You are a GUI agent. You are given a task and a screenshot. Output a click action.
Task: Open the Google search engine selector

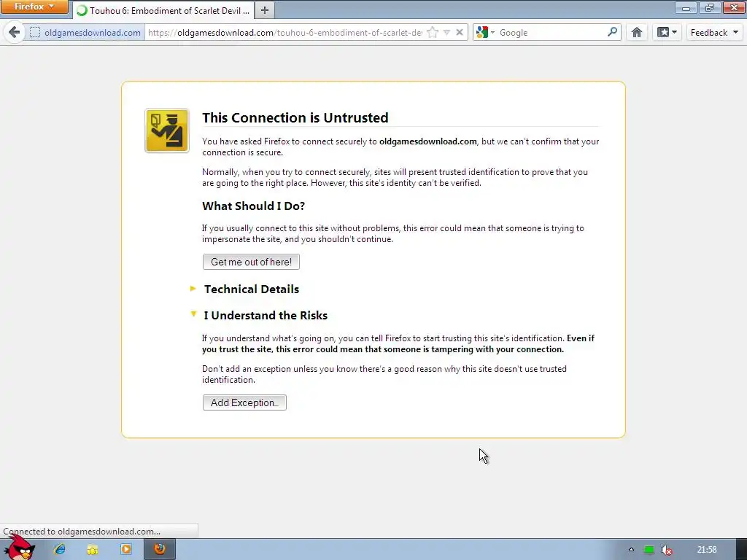coord(485,32)
